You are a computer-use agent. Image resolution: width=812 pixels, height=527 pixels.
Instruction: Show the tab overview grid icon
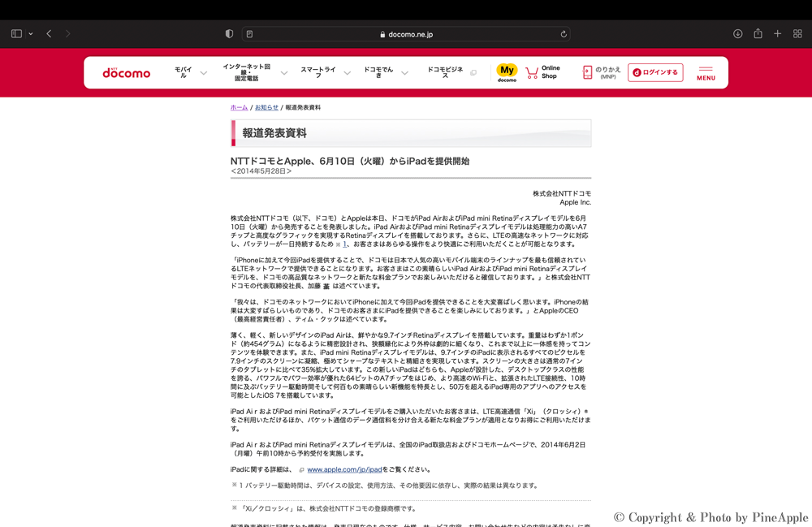797,34
